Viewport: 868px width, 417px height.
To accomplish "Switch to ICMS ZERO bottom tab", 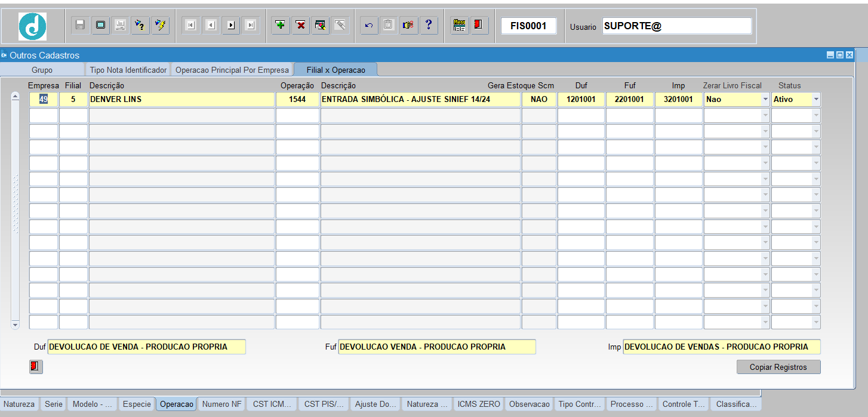I will 479,404.
